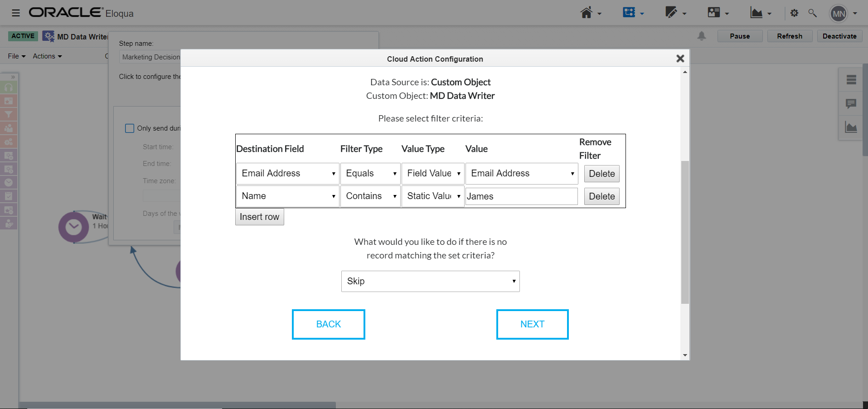This screenshot has height=409, width=868.
Task: Click the Value field containing James
Action: [x=521, y=196]
